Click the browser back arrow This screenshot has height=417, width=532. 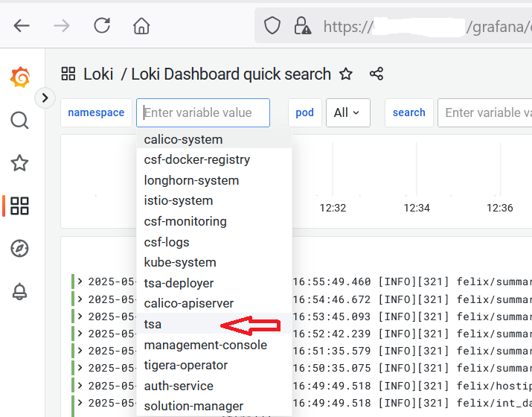point(22,26)
